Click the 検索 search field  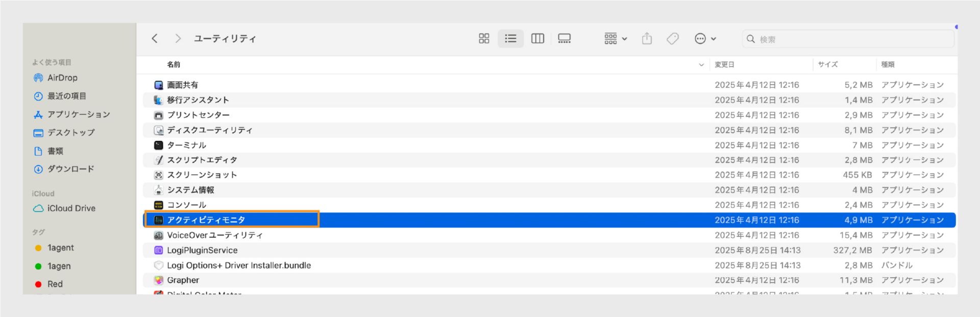point(847,39)
